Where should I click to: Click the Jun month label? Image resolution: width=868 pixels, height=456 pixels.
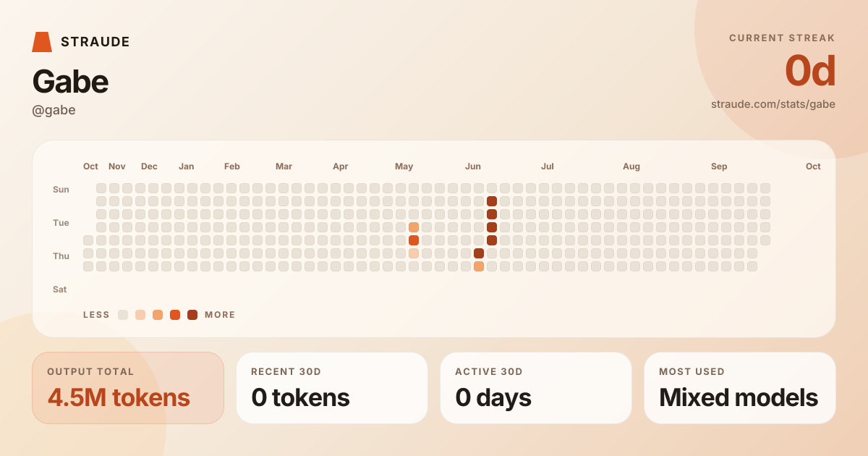point(473,166)
